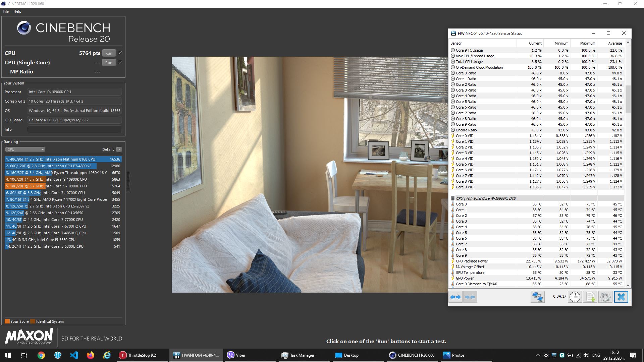Expand ranking Details arrow button
The height and width of the screenshot is (362, 644).
click(119, 149)
